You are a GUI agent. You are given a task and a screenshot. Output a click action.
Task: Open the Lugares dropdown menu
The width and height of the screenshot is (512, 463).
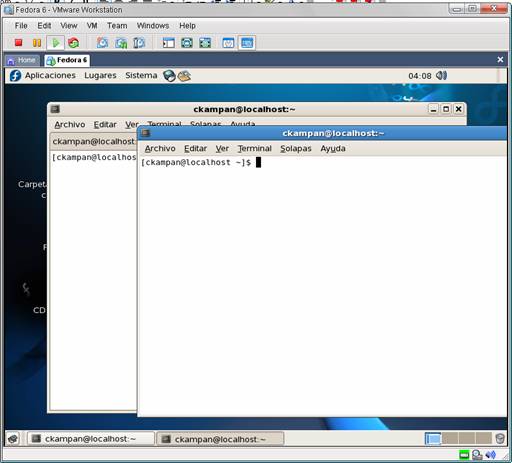[x=100, y=76]
